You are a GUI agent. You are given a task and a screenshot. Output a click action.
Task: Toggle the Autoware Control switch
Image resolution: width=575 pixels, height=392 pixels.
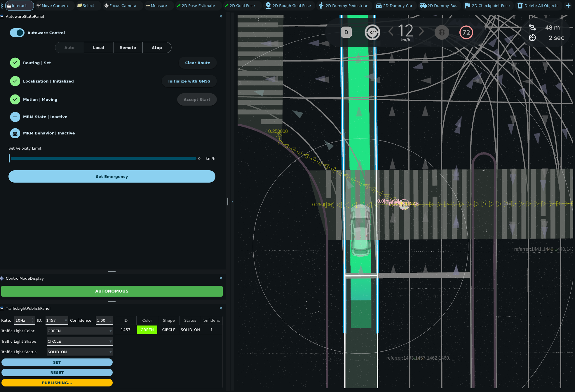tap(17, 33)
